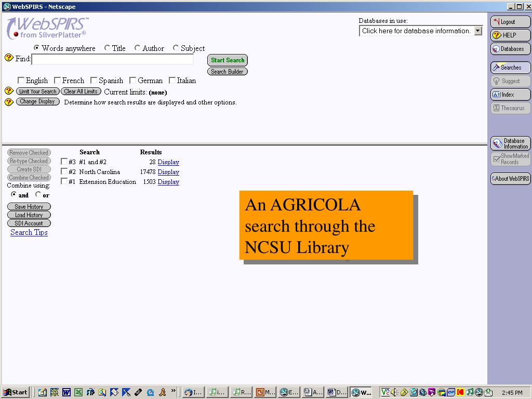Check the box for search #2 North Carolina
The image size is (532, 399).
tap(64, 171)
